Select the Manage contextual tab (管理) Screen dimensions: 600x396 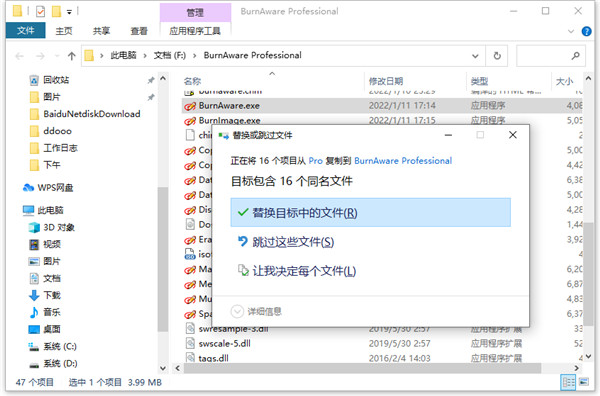(x=195, y=13)
